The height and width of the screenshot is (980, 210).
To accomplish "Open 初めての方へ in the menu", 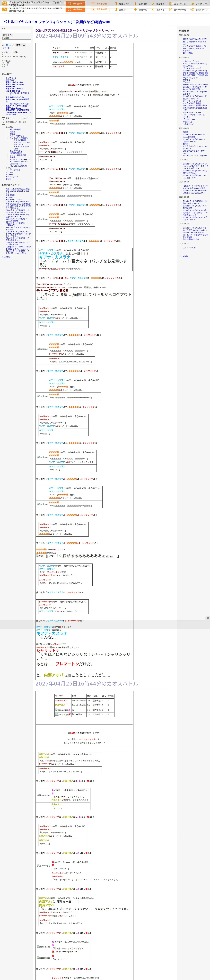I will (11, 80).
